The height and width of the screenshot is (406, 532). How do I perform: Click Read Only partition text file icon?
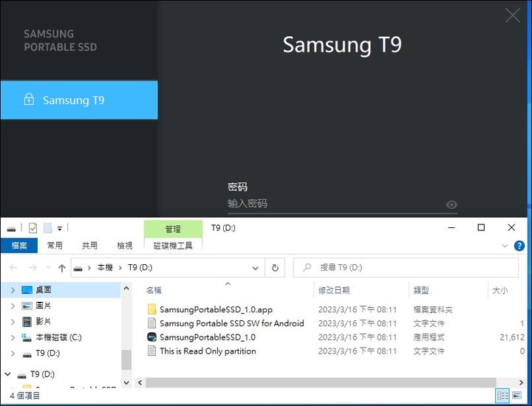click(x=151, y=351)
